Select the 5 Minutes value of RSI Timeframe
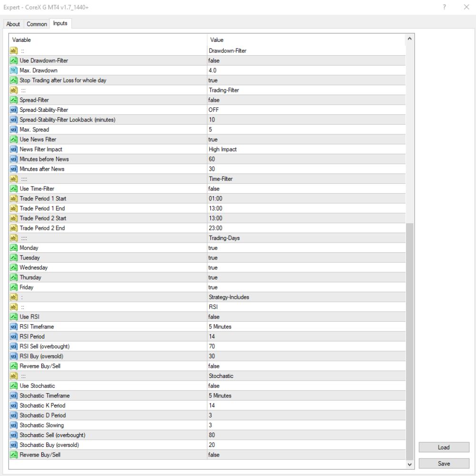This screenshot has height=476, width=476. click(220, 327)
